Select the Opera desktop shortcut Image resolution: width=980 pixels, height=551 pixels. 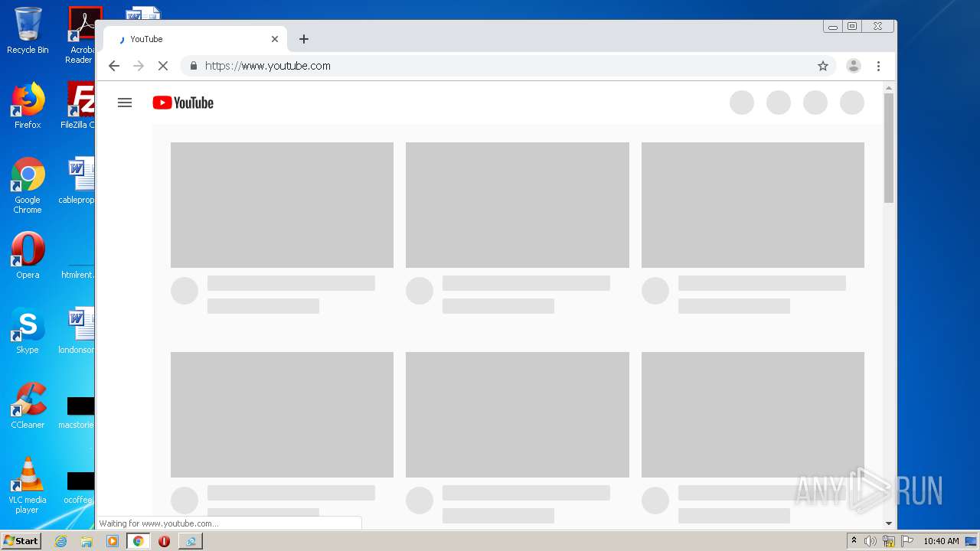[x=28, y=256]
